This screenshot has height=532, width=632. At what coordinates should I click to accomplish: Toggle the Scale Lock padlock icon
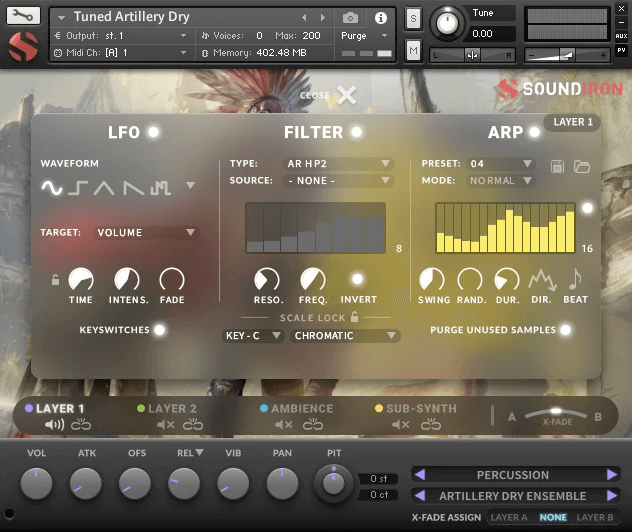(354, 317)
